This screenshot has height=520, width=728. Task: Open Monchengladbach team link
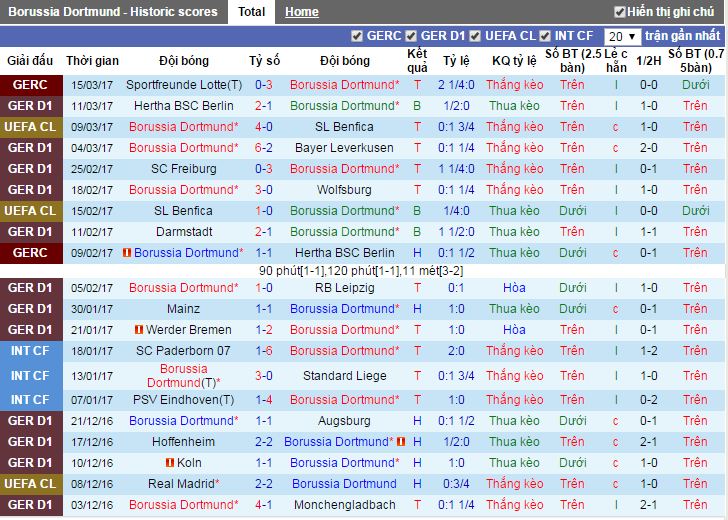click(x=344, y=505)
